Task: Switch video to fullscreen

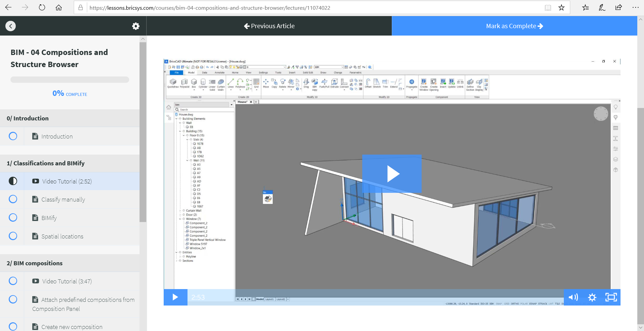Action: (611, 297)
